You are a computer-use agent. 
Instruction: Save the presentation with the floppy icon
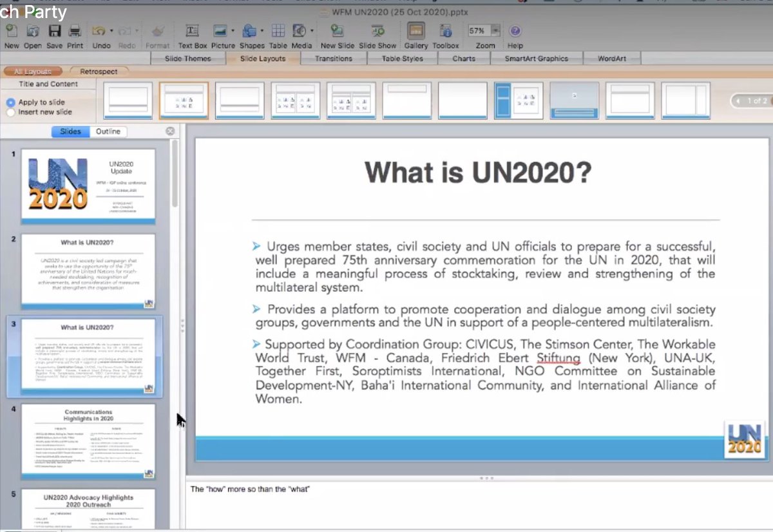(54, 31)
